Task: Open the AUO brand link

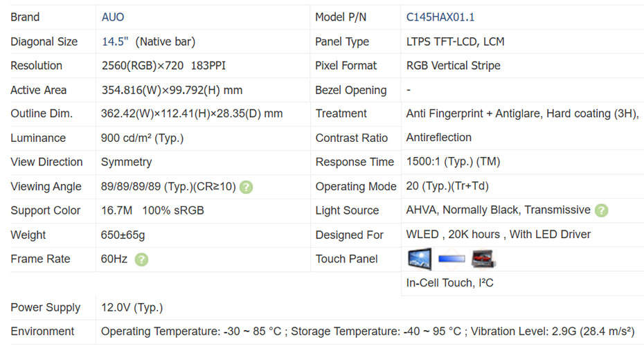Action: pyautogui.click(x=113, y=17)
